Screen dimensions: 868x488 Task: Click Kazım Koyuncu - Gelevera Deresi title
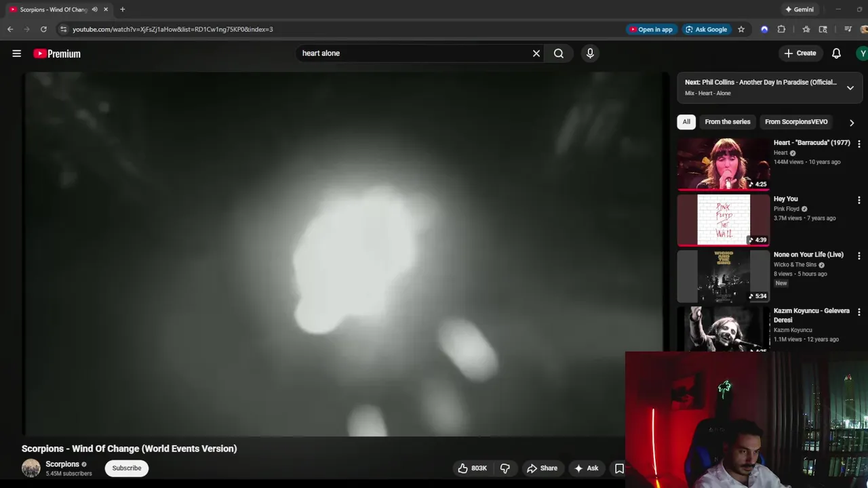[812, 315]
